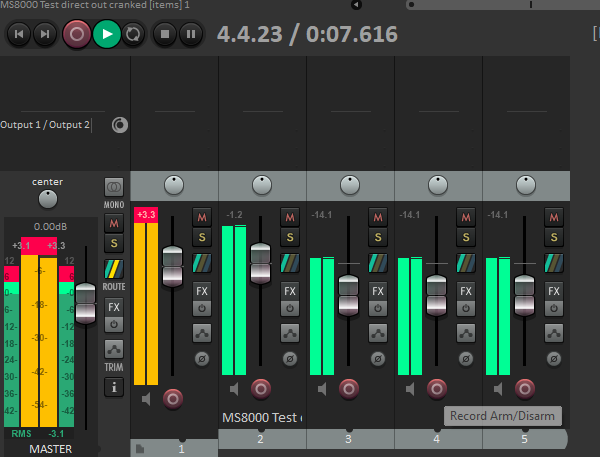Pause playback in the transport
The width and height of the screenshot is (600, 457).
[x=191, y=34]
